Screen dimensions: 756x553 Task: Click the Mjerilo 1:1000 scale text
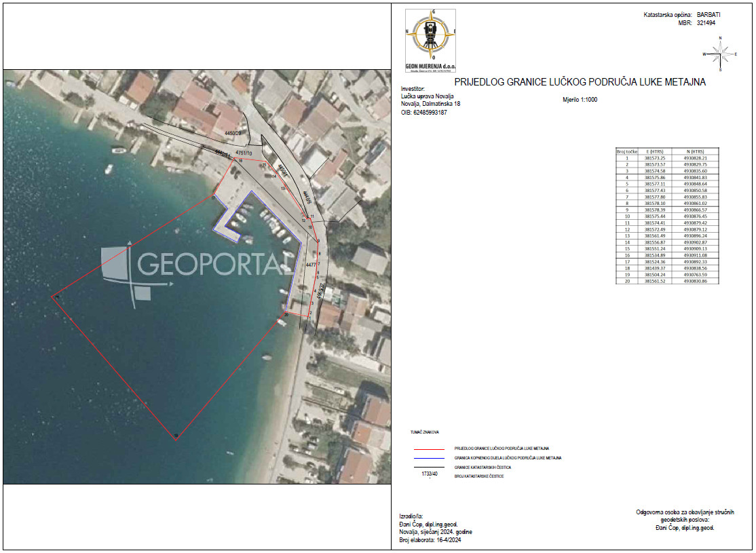[x=580, y=100]
